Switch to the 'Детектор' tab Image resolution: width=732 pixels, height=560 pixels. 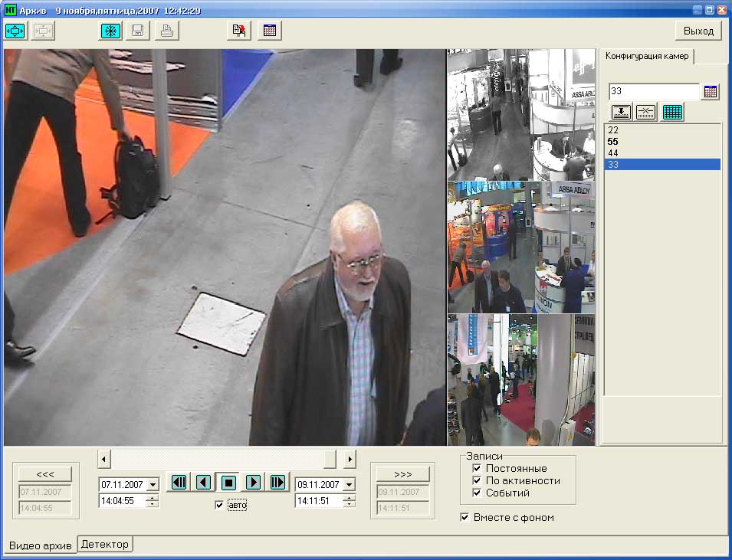[106, 544]
